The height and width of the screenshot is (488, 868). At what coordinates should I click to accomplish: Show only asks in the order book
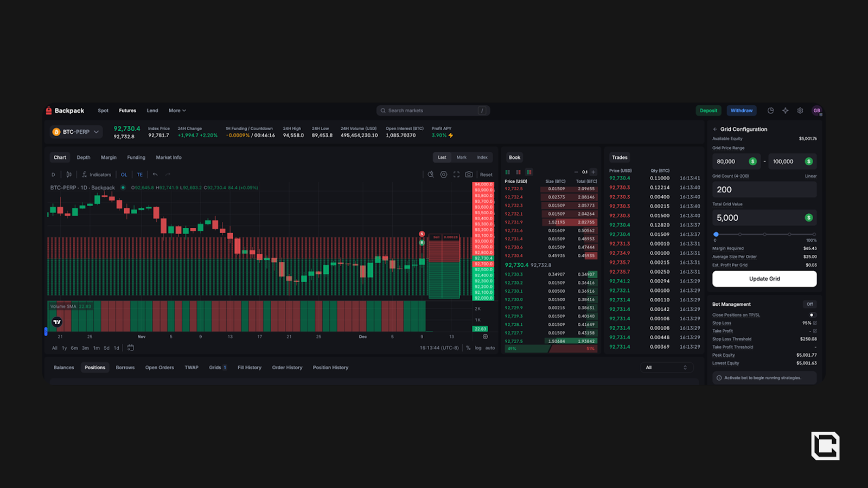coord(518,172)
